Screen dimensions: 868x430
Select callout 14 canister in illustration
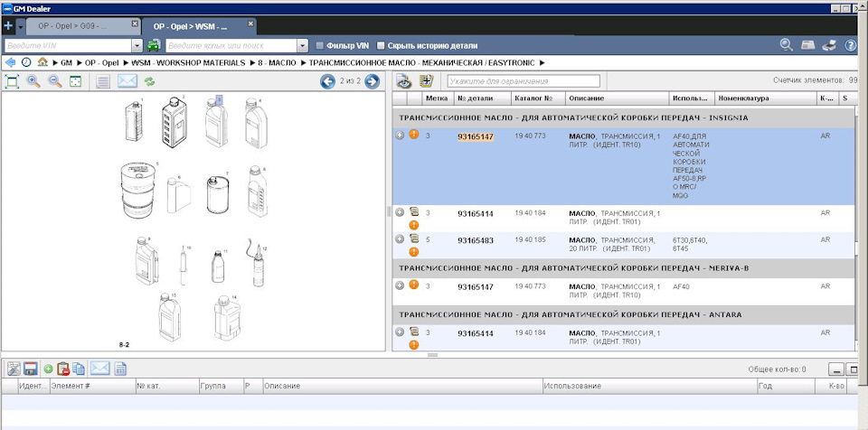pos(228,318)
